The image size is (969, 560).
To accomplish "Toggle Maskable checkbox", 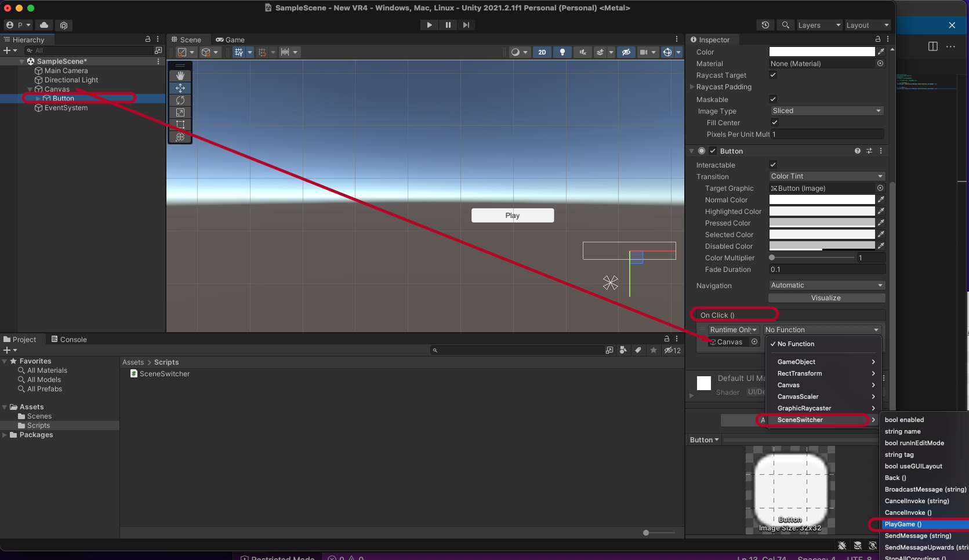I will (x=773, y=99).
